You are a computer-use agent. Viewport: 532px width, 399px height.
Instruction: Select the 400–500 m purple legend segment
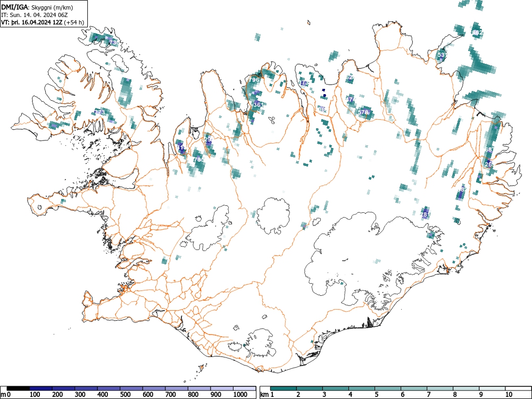point(109,388)
